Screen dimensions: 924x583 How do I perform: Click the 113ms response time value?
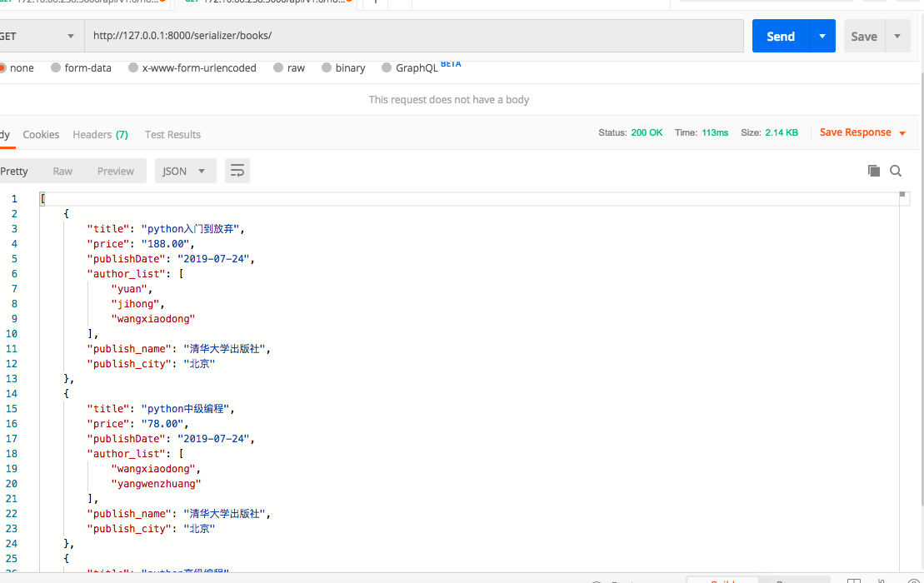point(715,133)
